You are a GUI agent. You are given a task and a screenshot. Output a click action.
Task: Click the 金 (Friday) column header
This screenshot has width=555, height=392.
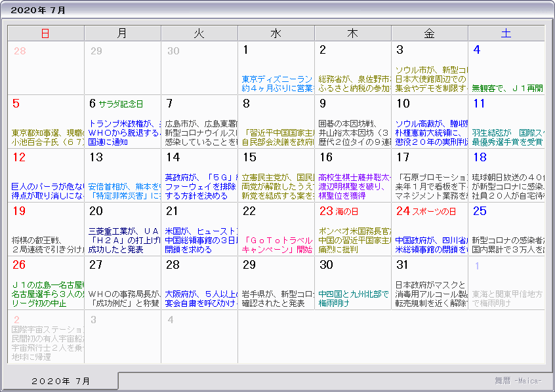(429, 33)
